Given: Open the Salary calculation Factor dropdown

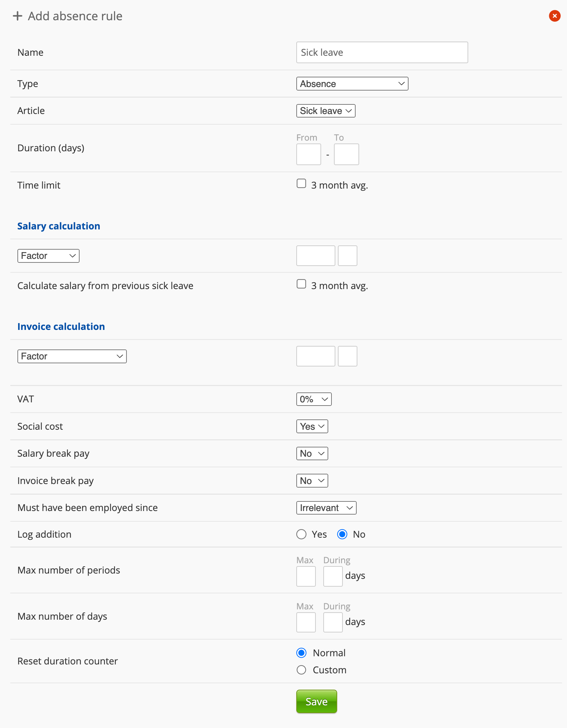Looking at the screenshot, I should (x=48, y=256).
